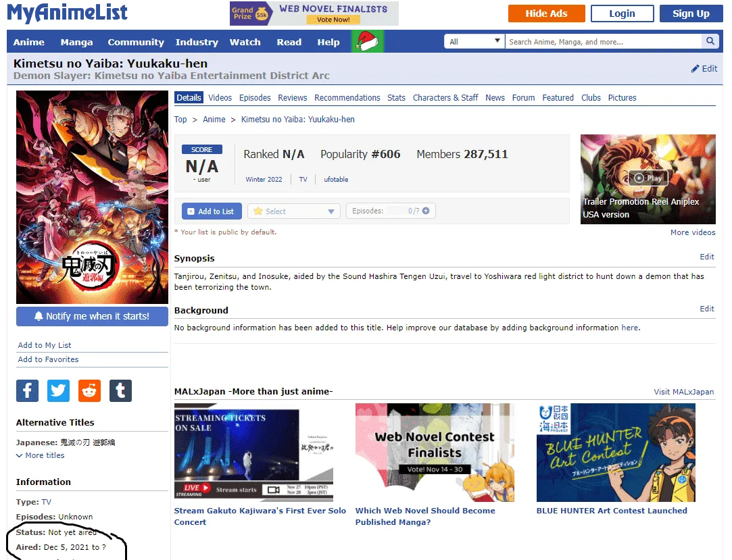Screen dimensions: 732x560
Task: Open the News tab
Action: tap(495, 97)
